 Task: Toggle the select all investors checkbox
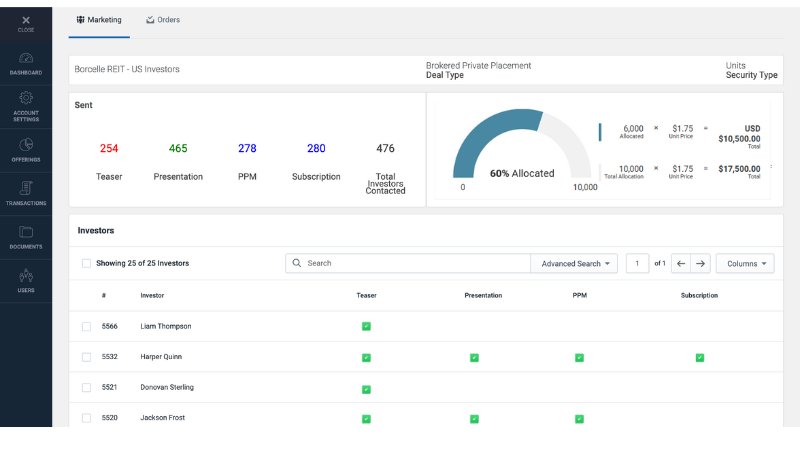86,264
